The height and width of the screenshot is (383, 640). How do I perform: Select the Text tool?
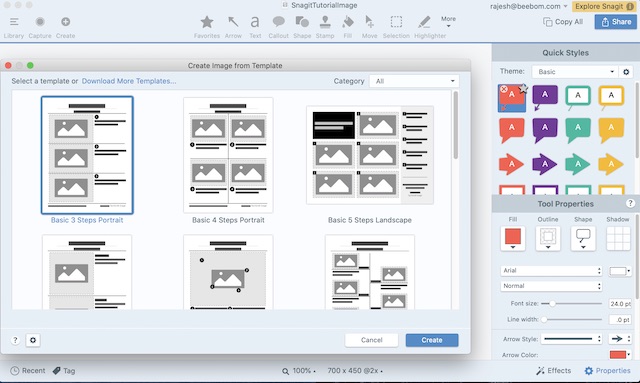[255, 22]
